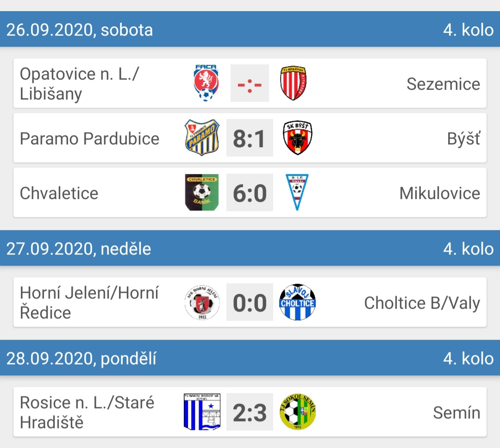Open the Slavoj Choltice club badge

297,302
